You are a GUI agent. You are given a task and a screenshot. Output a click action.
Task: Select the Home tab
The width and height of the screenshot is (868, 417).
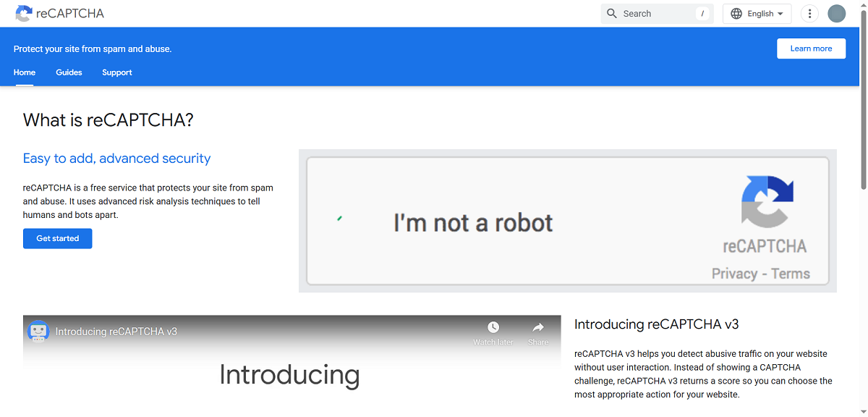pos(24,72)
